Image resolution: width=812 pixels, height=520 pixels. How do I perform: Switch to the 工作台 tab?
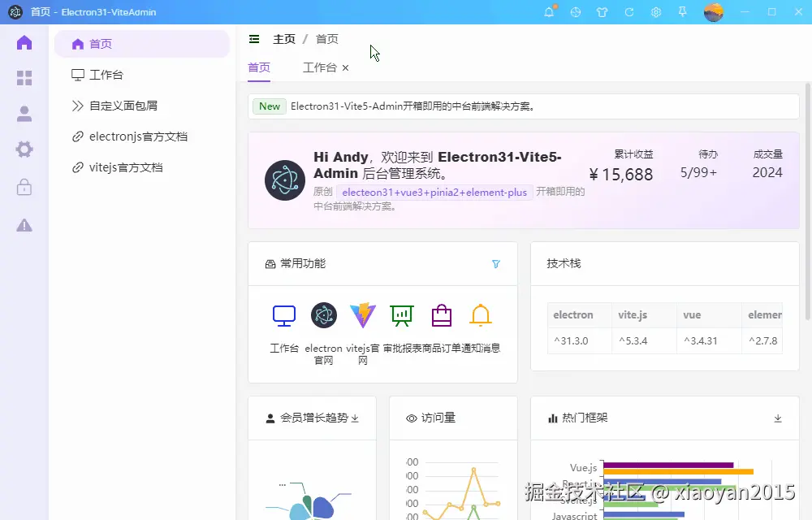[x=319, y=68]
